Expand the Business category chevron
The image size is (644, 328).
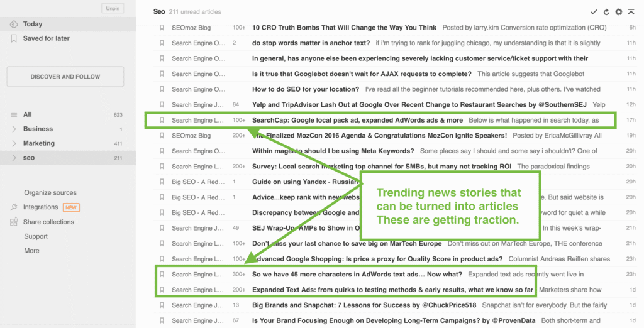pos(14,129)
